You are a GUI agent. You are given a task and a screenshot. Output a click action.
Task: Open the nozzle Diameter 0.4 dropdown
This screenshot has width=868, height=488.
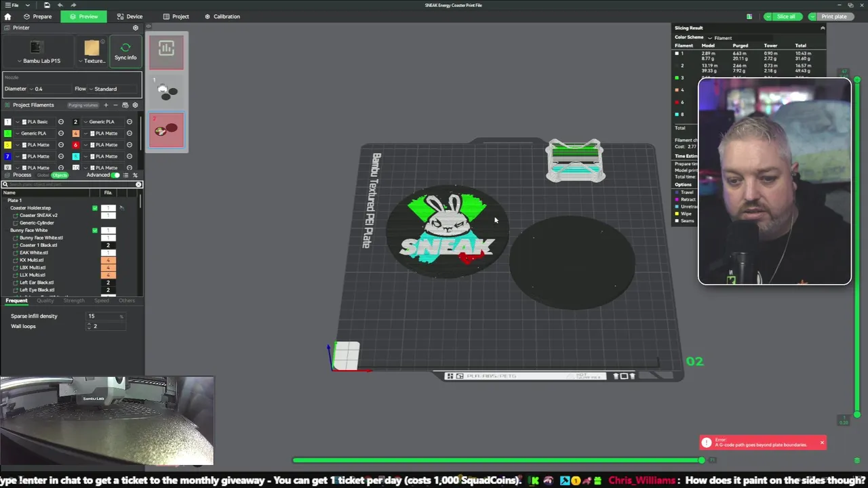point(49,89)
